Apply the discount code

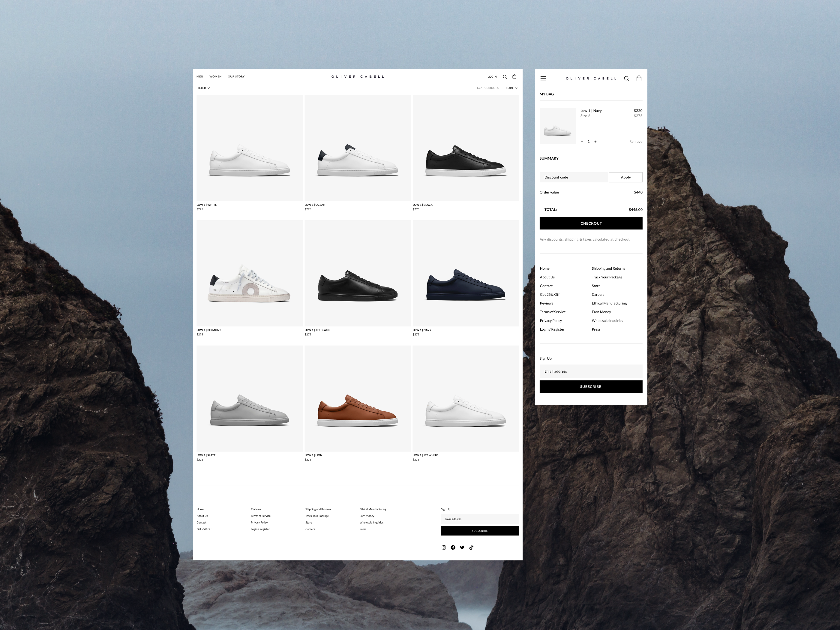click(x=625, y=177)
